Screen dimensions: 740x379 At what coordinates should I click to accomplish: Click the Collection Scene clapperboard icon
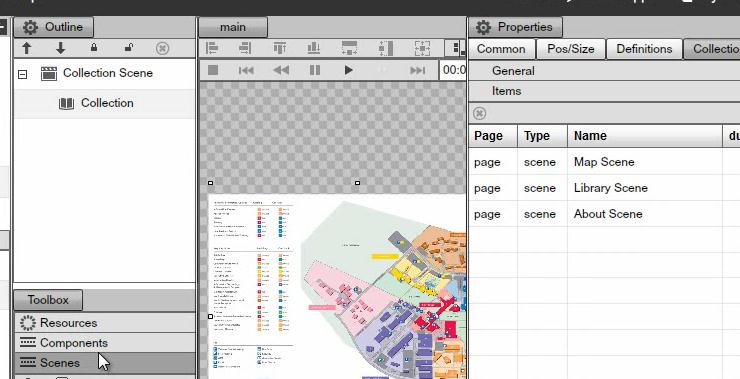point(49,74)
